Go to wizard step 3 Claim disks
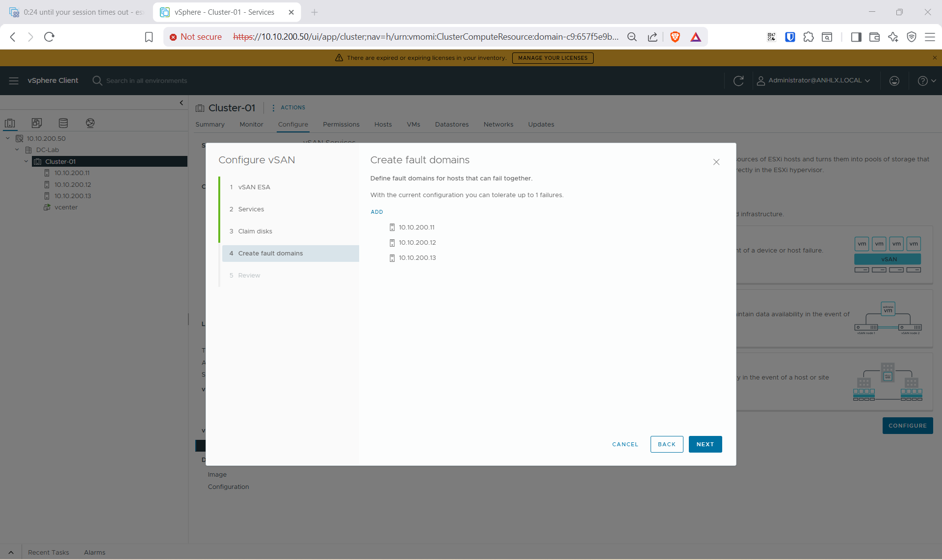The width and height of the screenshot is (942, 560). pyautogui.click(x=290, y=231)
